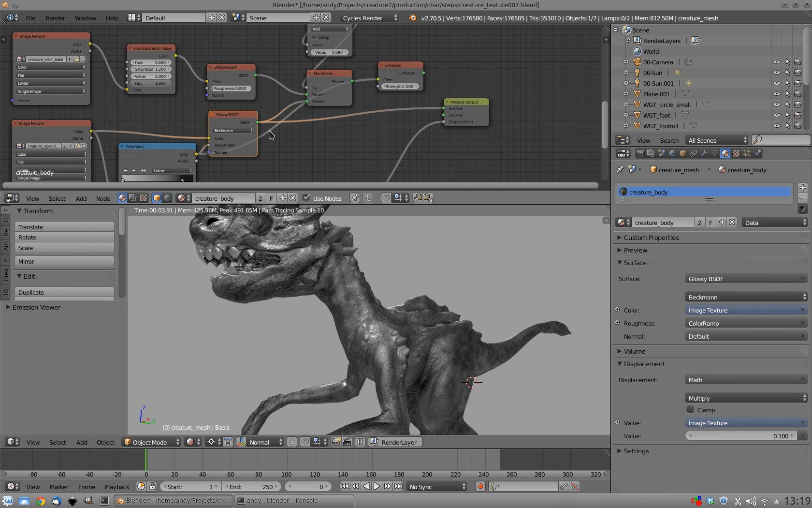Open the Node menu in node editor
Screen dimensions: 812x508
[103, 198]
